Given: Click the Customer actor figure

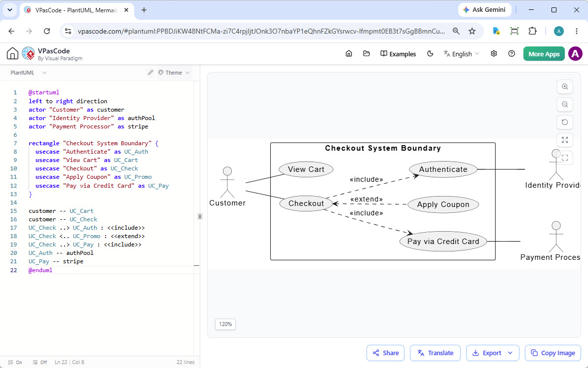Looking at the screenshot, I should click(227, 182).
